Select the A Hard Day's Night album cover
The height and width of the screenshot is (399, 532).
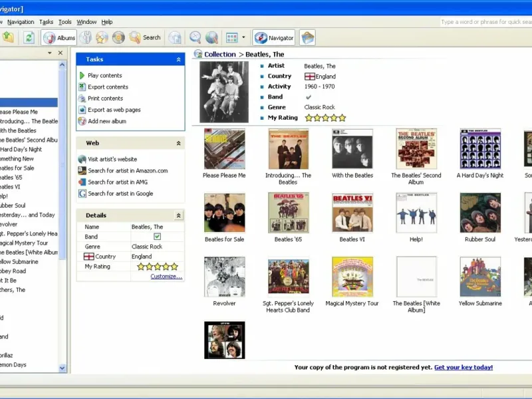[x=480, y=148]
